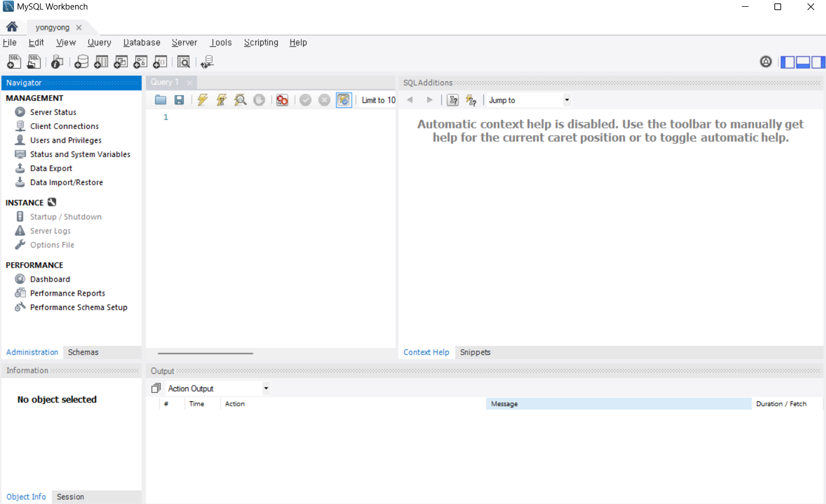826x504 pixels.
Task: Open the File menu
Action: [10, 43]
